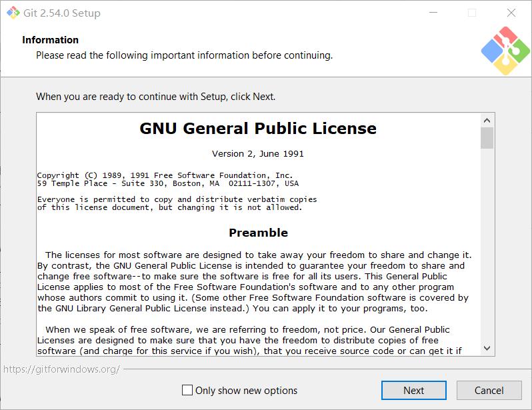Click the 'Only show new options' label text
The width and height of the screenshot is (532, 410).
(246, 390)
